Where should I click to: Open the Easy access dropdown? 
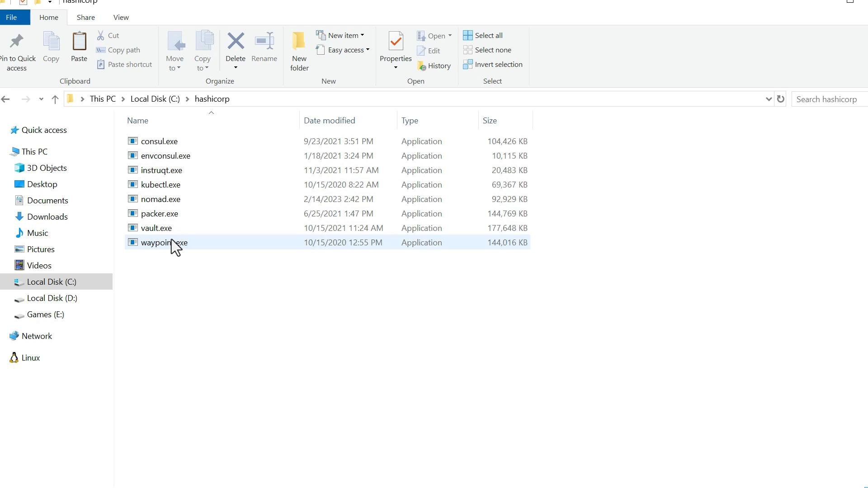click(x=343, y=50)
